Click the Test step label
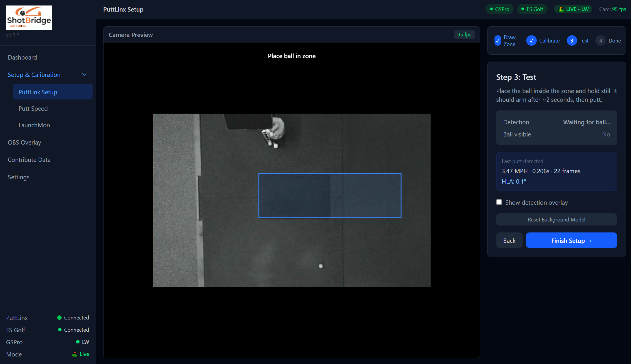631x364 pixels. (584, 41)
